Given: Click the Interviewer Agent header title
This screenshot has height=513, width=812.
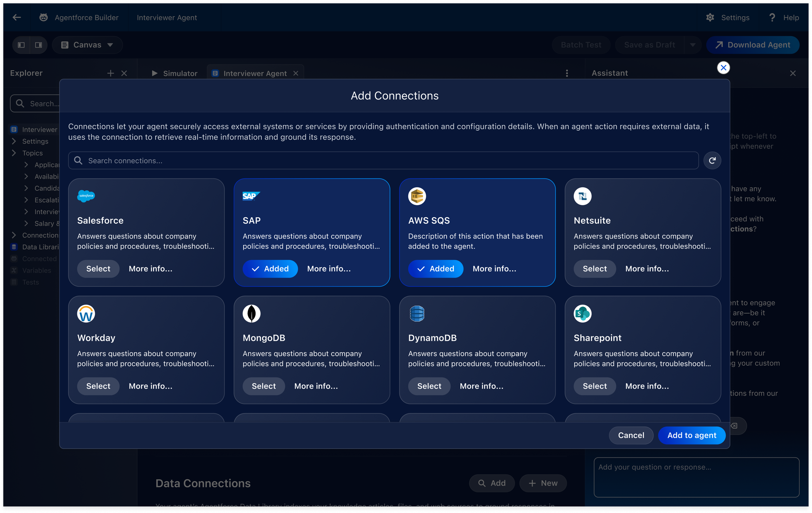Looking at the screenshot, I should pyautogui.click(x=167, y=18).
